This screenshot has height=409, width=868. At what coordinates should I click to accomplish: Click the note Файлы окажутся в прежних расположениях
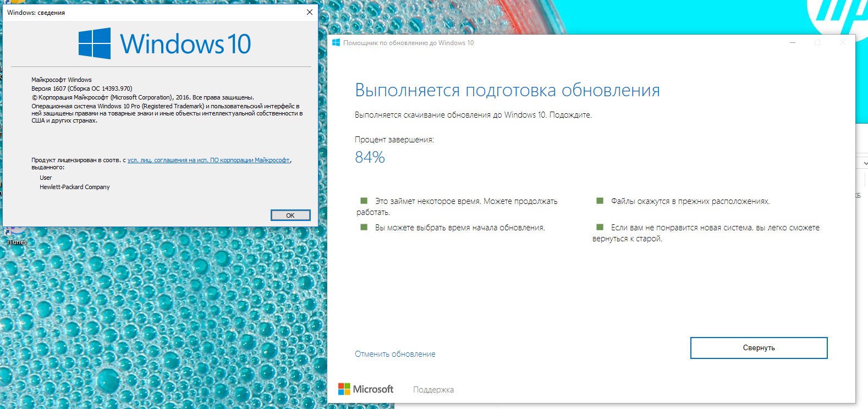tap(690, 201)
